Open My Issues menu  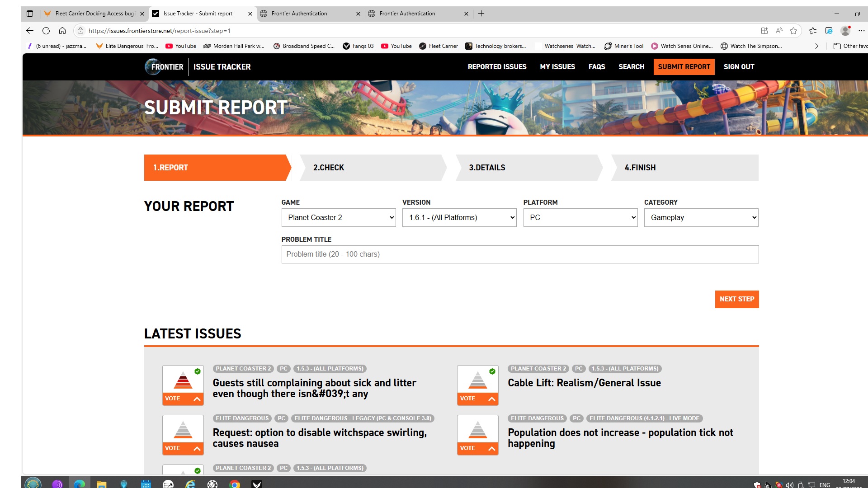[557, 67]
